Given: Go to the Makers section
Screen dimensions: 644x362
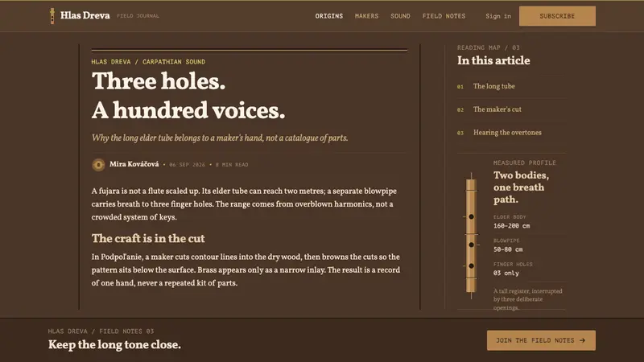Looking at the screenshot, I should pyautogui.click(x=367, y=16).
